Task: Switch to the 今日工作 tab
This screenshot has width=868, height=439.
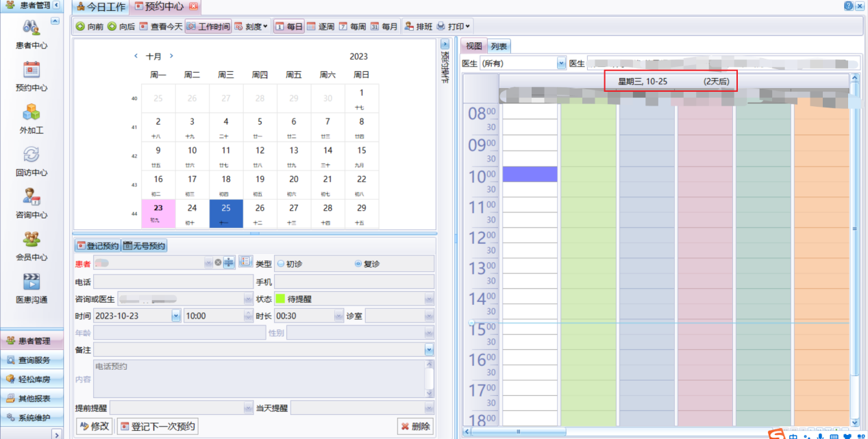Action: click(x=101, y=7)
